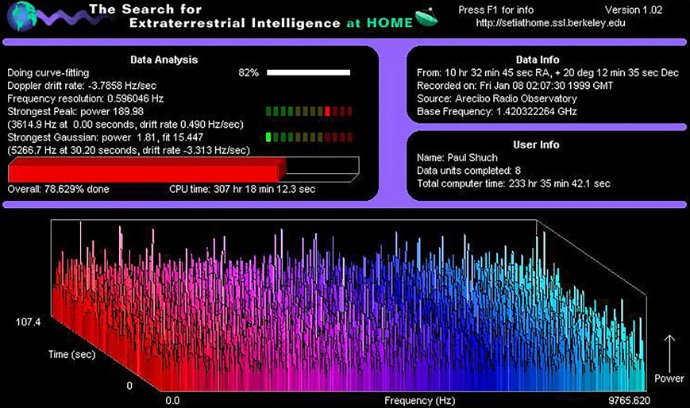Click the '9765.620' frequency axis value
The image size is (690, 408).
[x=629, y=401]
